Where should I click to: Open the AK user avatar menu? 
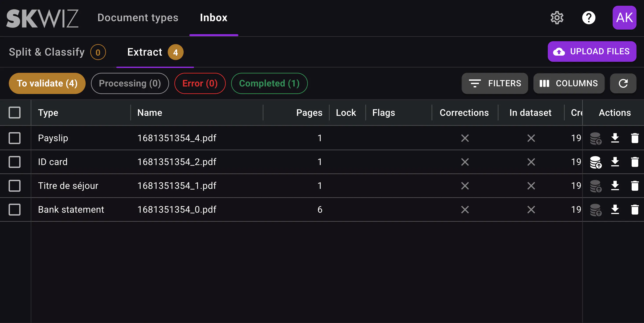[x=624, y=18]
